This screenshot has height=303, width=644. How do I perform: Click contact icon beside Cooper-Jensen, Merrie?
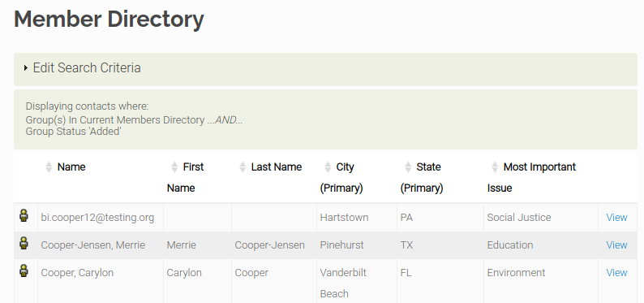tap(24, 243)
